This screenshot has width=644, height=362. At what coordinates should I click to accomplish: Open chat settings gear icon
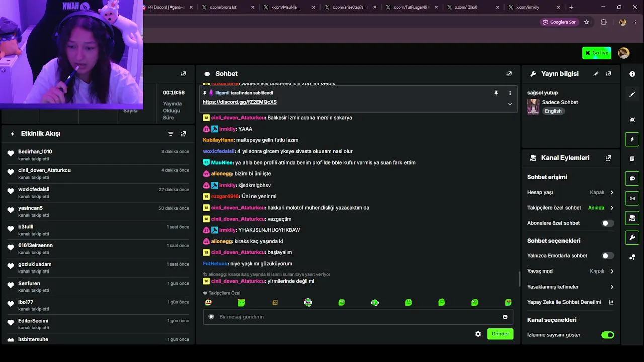[478, 334]
